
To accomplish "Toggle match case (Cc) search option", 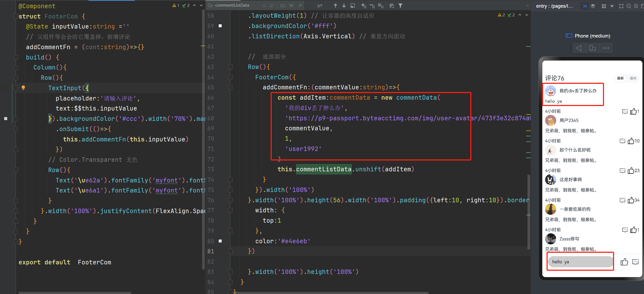I will 283,6.
